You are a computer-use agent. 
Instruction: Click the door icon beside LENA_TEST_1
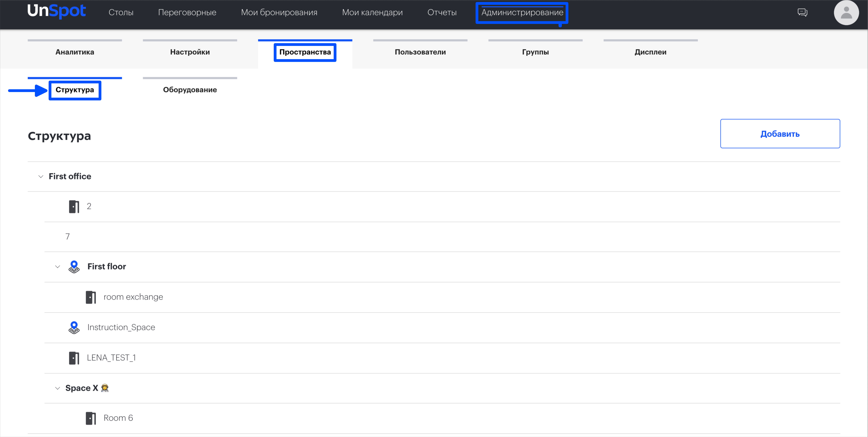74,358
